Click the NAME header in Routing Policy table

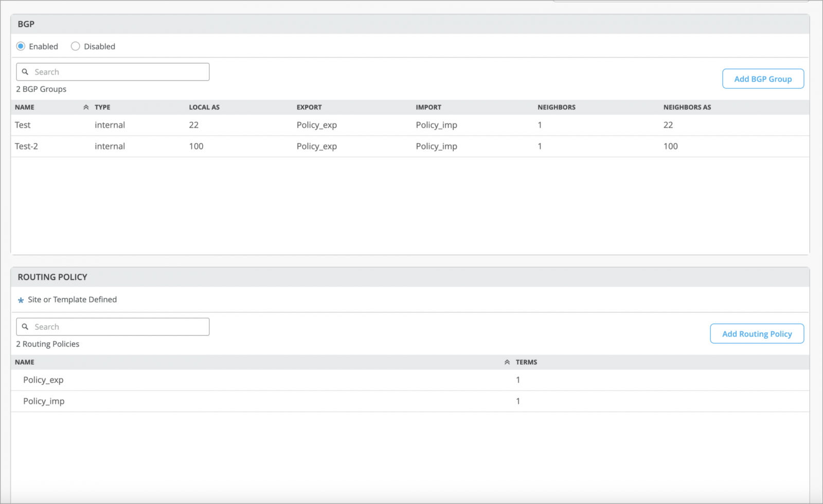click(25, 363)
